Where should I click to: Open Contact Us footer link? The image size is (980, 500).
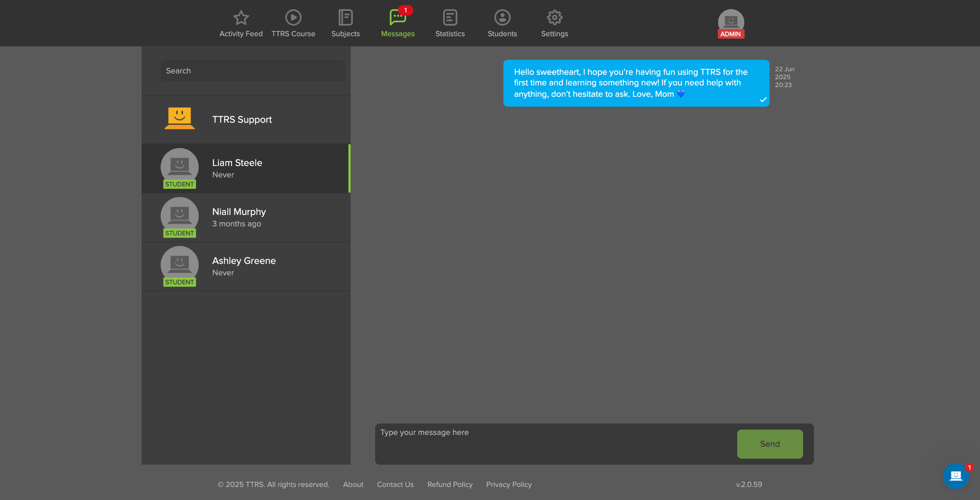[x=395, y=484]
